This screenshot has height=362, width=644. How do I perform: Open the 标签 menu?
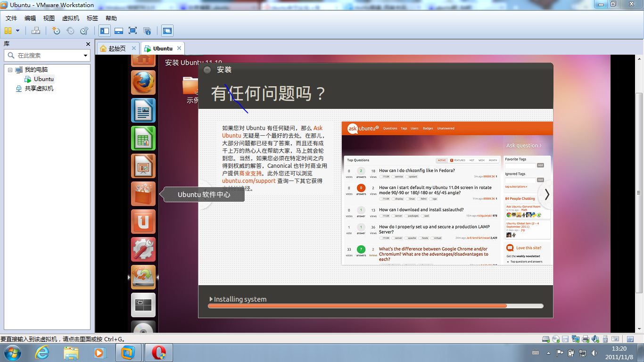[x=92, y=18]
